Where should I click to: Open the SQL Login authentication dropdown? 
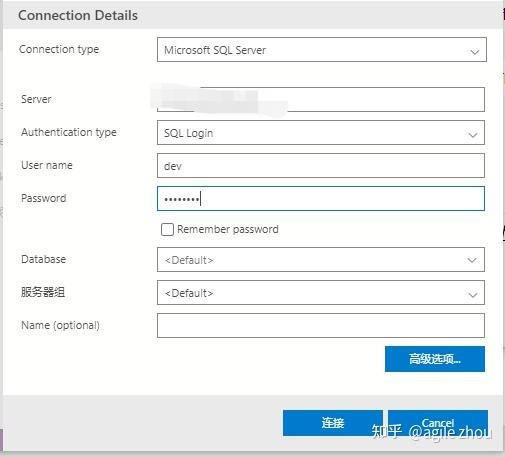coord(321,133)
